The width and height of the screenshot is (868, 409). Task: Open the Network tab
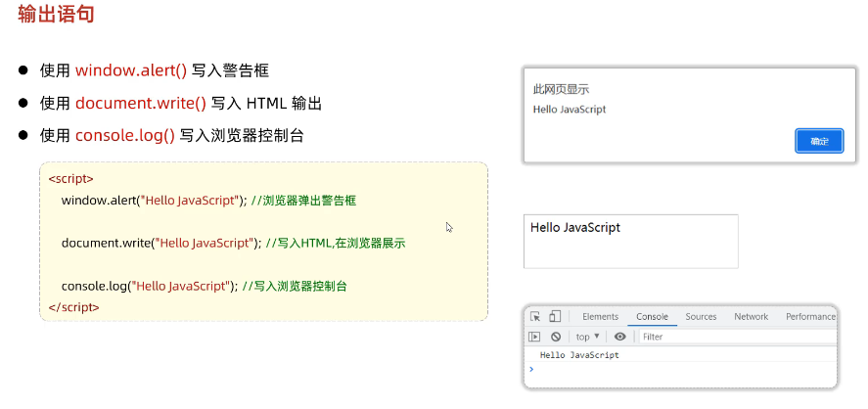[x=752, y=317]
